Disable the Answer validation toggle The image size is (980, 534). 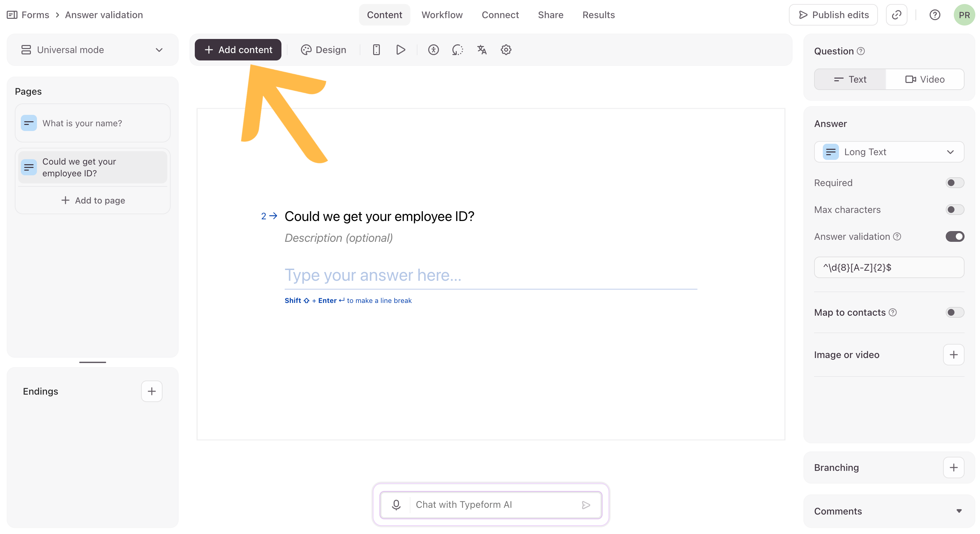954,236
